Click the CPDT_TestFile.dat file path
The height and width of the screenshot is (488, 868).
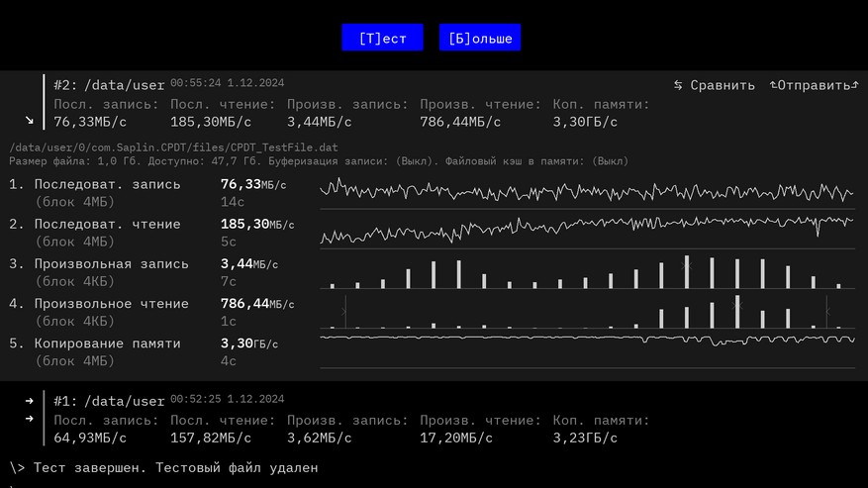tap(173, 147)
